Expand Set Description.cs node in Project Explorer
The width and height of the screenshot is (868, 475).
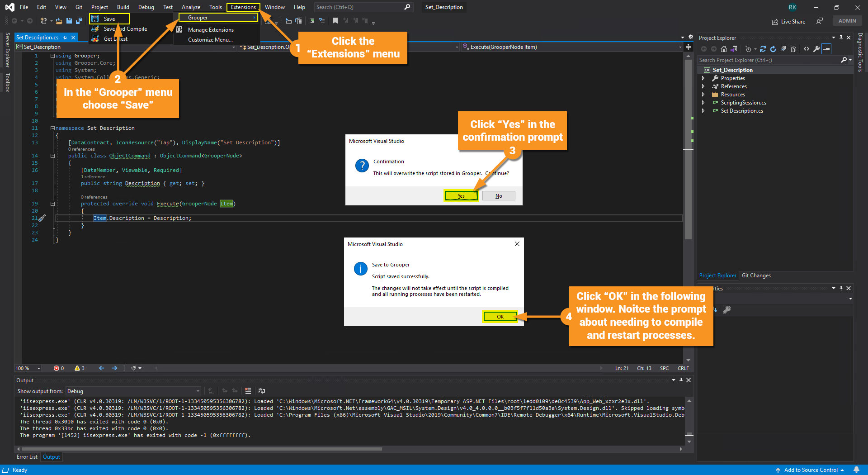[703, 111]
